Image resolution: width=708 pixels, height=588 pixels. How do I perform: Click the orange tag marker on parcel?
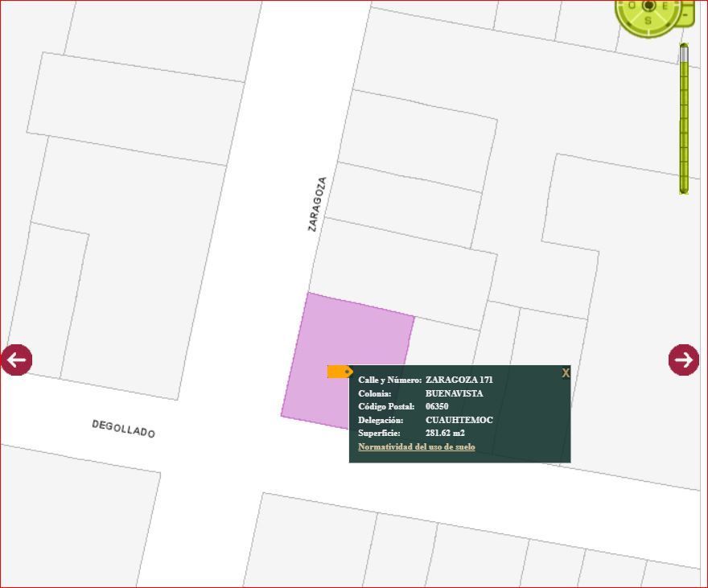click(x=340, y=372)
